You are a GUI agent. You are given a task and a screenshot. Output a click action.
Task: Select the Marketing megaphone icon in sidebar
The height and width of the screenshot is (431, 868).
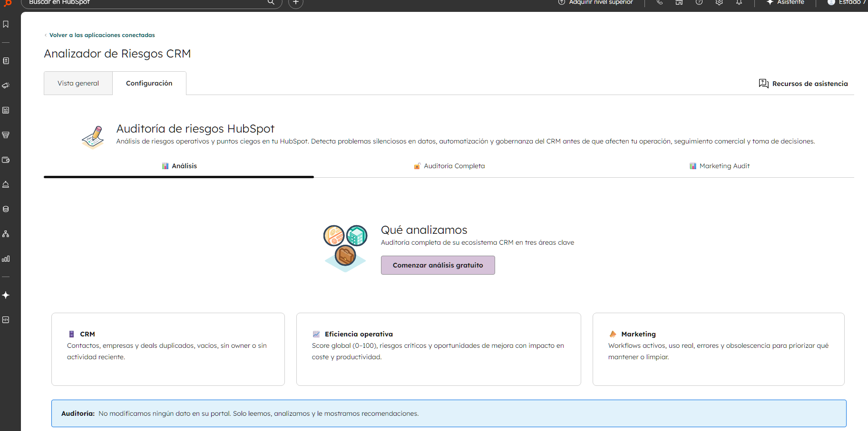point(6,85)
